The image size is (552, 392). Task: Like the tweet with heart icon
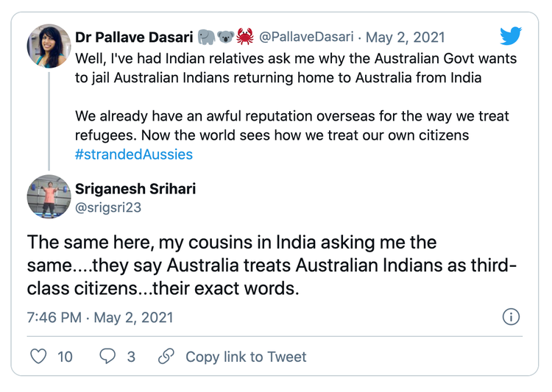click(38, 357)
